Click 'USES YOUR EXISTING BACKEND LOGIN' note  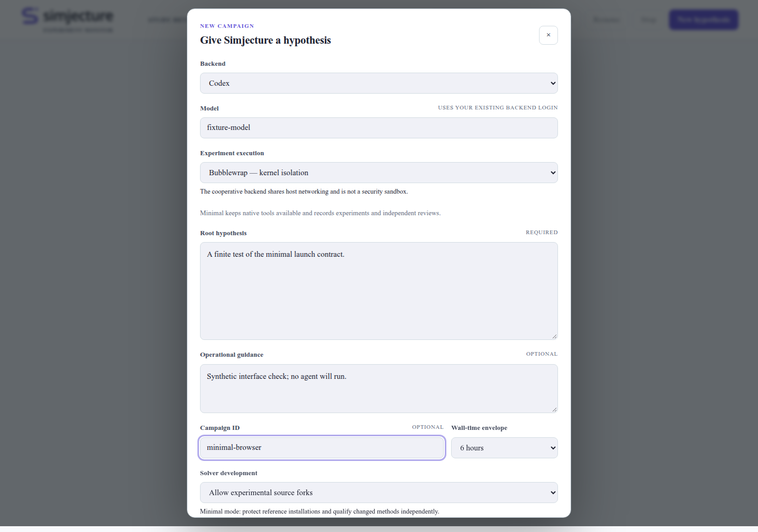pos(498,107)
